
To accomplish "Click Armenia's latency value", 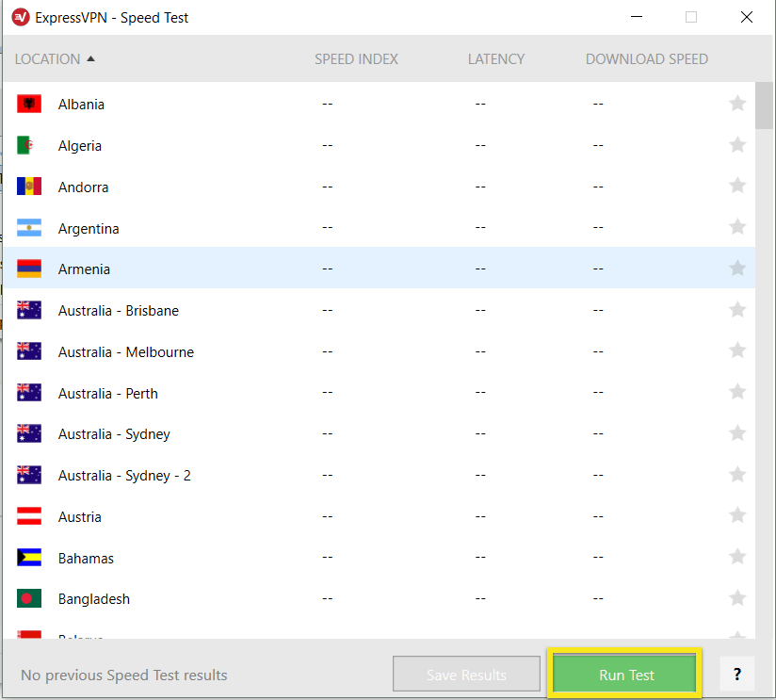I will point(480,269).
